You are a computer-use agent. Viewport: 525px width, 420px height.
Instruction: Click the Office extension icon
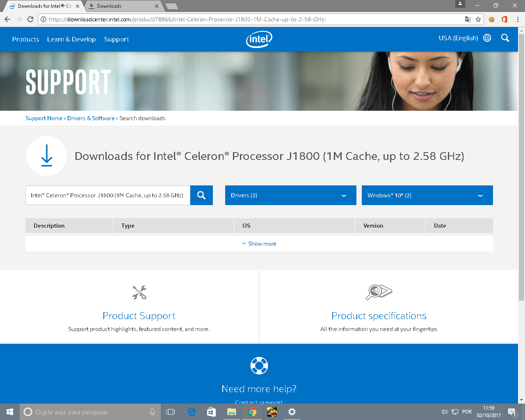[504, 19]
